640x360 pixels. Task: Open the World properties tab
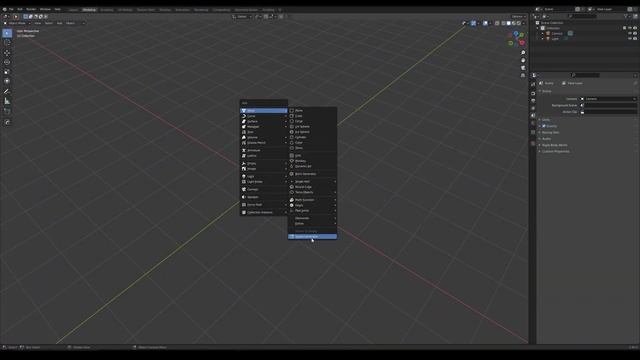point(533,123)
